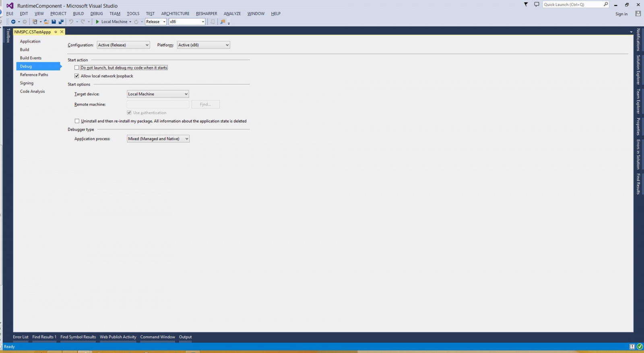Open the Reference Paths properties page
Screen dimensions: 644x353
tap(34, 75)
